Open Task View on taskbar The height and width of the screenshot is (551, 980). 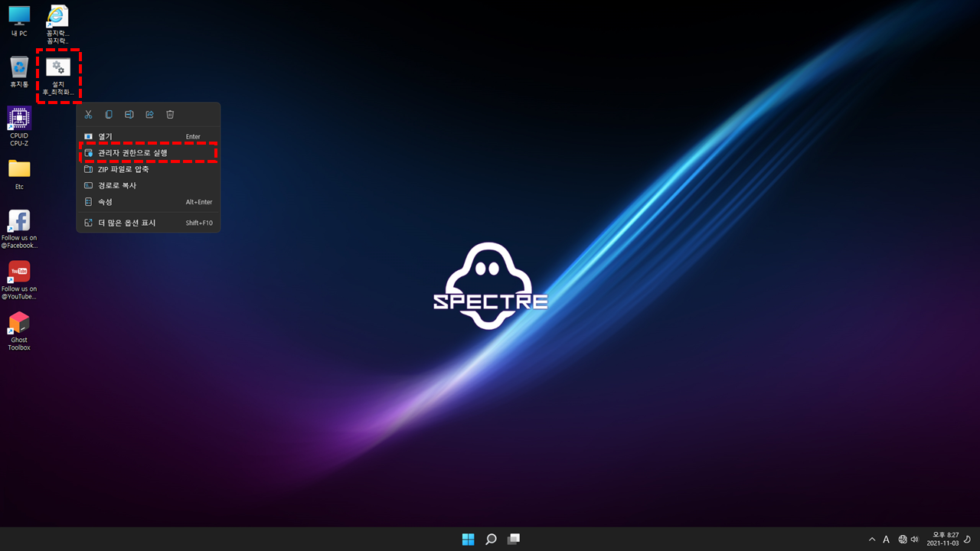[514, 540]
